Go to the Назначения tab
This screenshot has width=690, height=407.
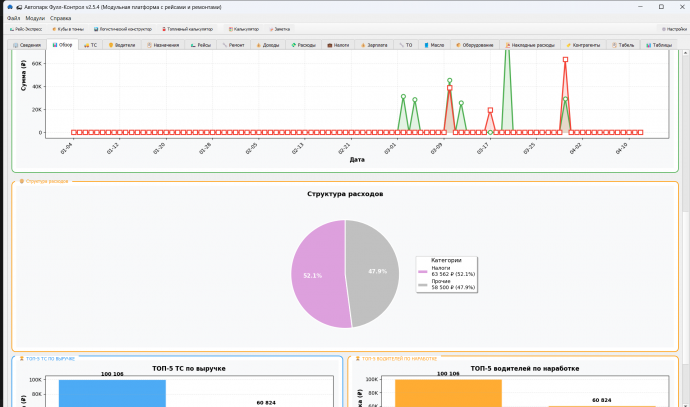coord(163,45)
